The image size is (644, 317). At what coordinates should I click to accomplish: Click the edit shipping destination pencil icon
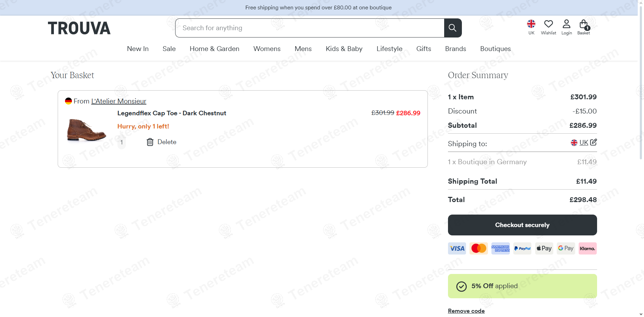[x=594, y=142]
